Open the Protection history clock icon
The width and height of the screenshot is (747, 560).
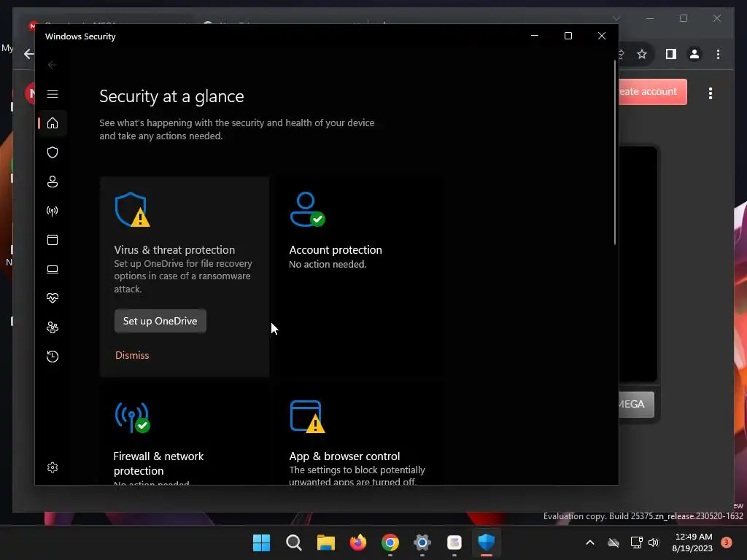(53, 356)
